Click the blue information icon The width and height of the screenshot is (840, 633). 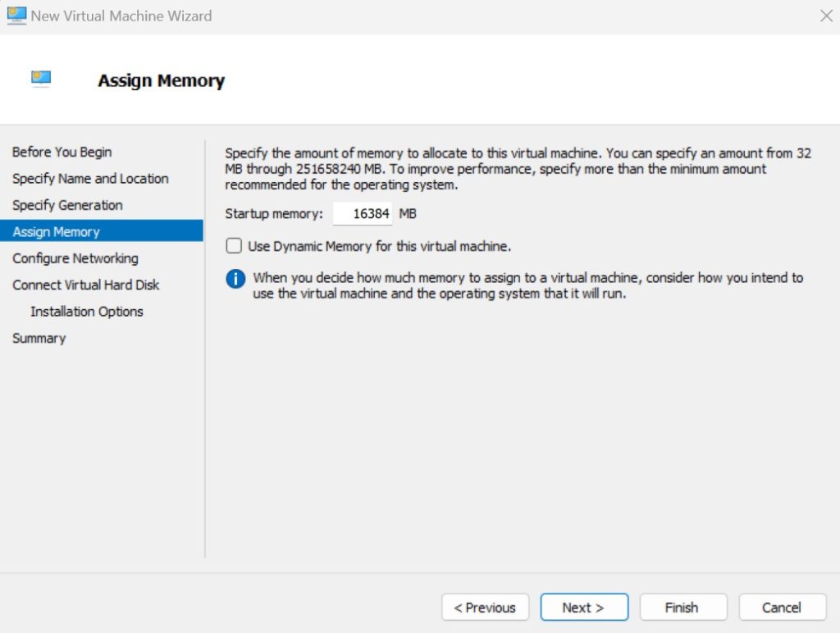235,279
